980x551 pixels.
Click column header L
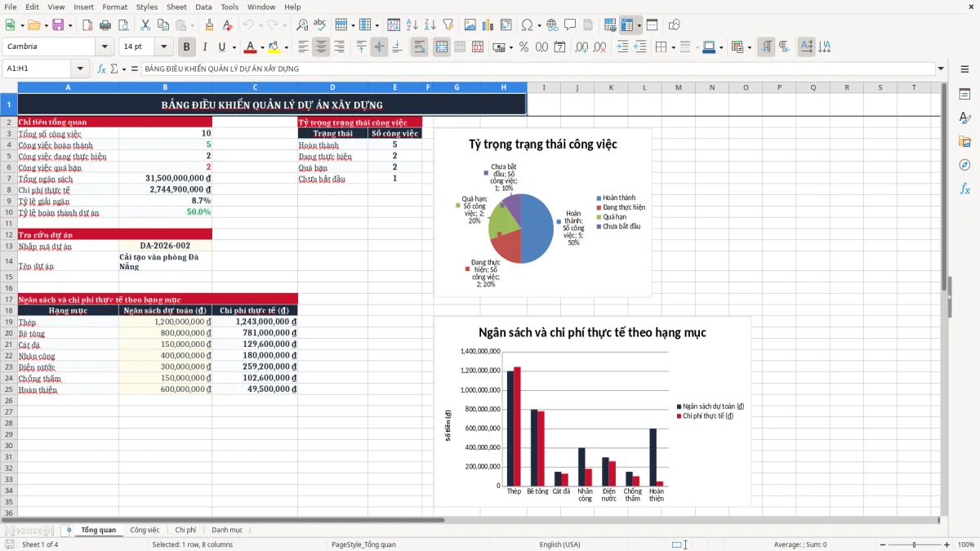click(644, 87)
